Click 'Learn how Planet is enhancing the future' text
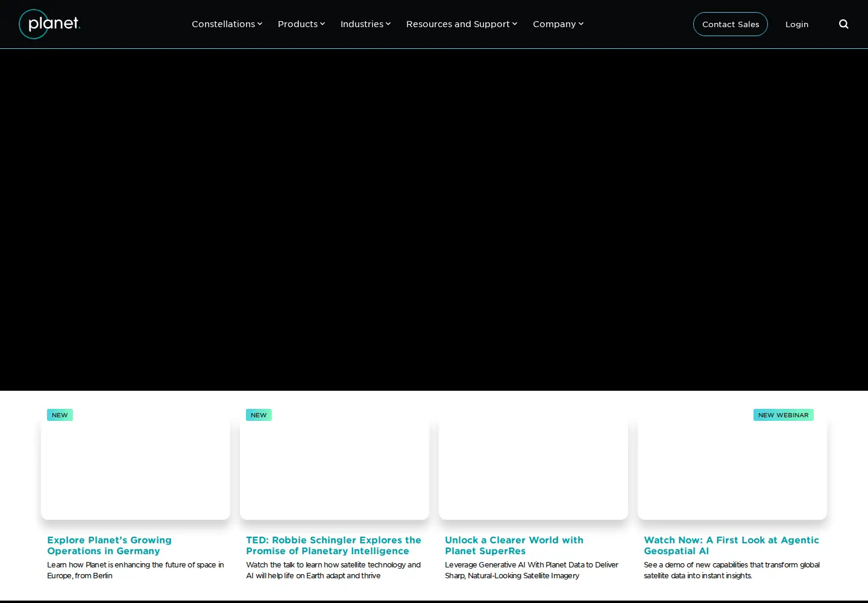This screenshot has width=868, height=603. (136, 570)
